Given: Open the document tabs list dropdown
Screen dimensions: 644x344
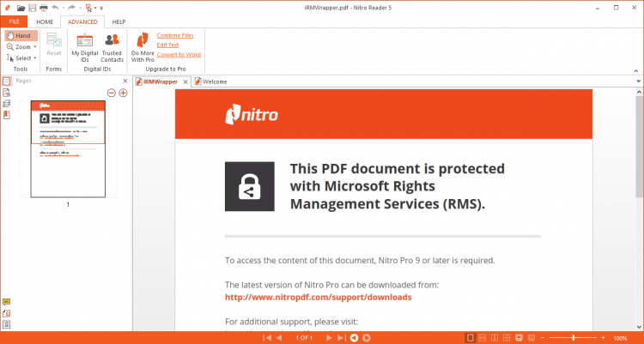Looking at the screenshot, I should [638, 81].
